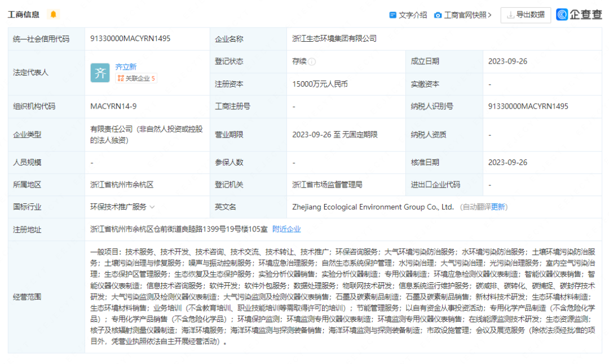Screen dimensions: 609x364
Task: Click 更新 to refresh the translation
Action: point(498,207)
